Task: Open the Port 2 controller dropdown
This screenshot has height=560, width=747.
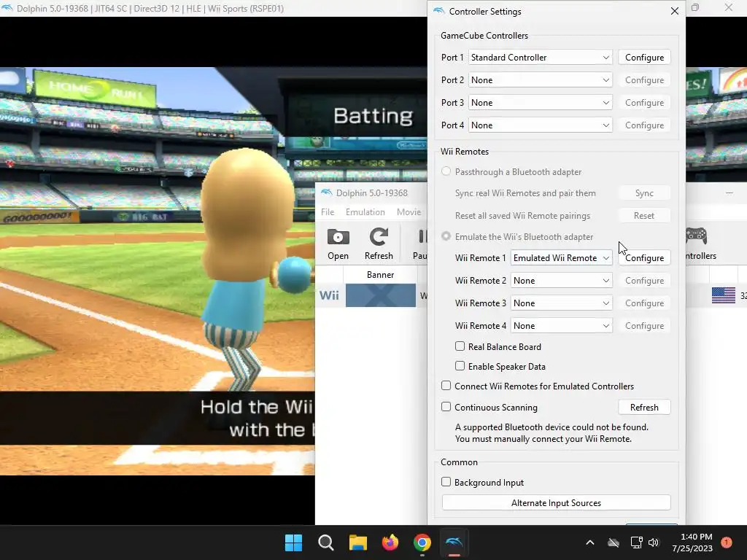Action: (x=541, y=80)
